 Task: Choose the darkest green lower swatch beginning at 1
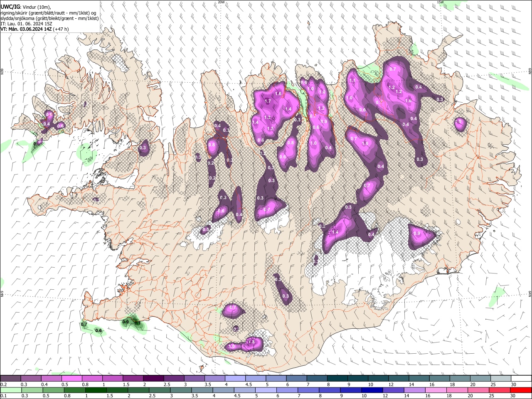click(96, 390)
